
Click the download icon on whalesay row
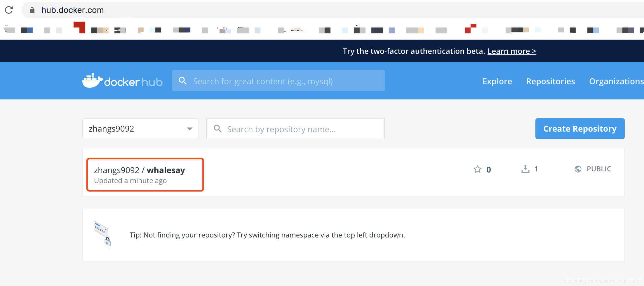coord(525,169)
